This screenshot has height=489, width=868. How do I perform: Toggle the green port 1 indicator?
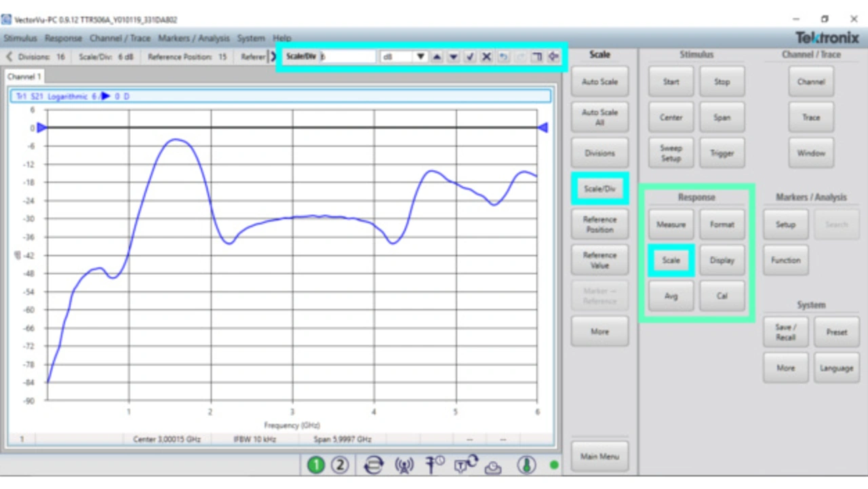tap(316, 465)
